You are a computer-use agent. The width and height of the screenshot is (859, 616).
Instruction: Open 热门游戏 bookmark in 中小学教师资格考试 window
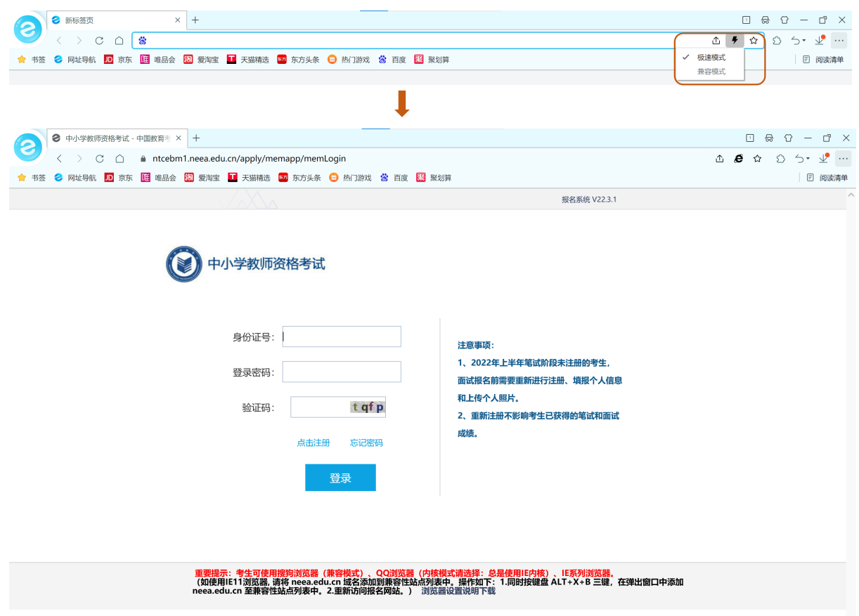coord(350,178)
